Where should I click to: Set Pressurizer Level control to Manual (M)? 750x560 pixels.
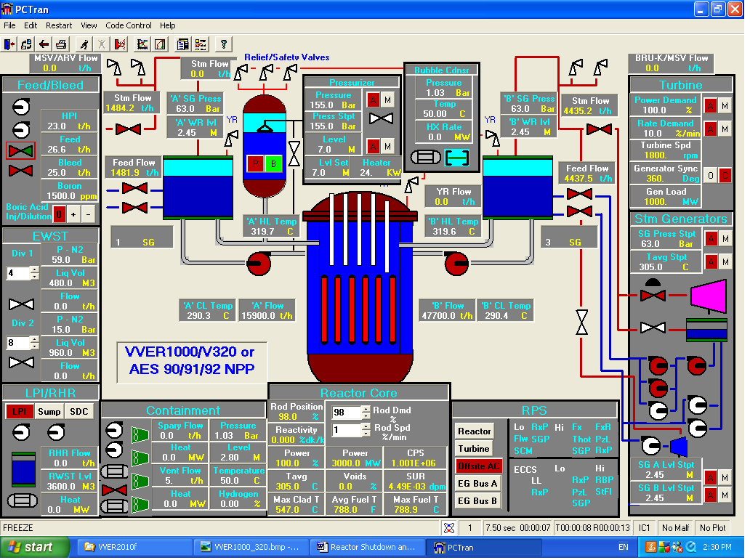pos(388,146)
